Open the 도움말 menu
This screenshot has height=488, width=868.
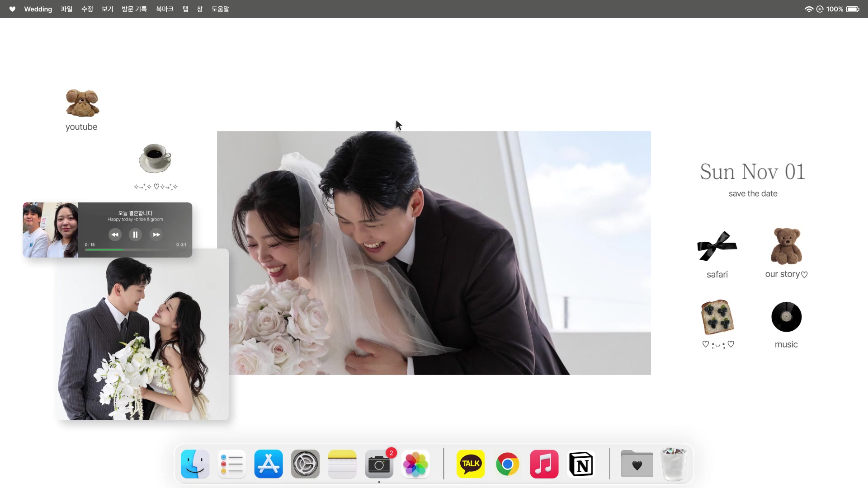220,9
